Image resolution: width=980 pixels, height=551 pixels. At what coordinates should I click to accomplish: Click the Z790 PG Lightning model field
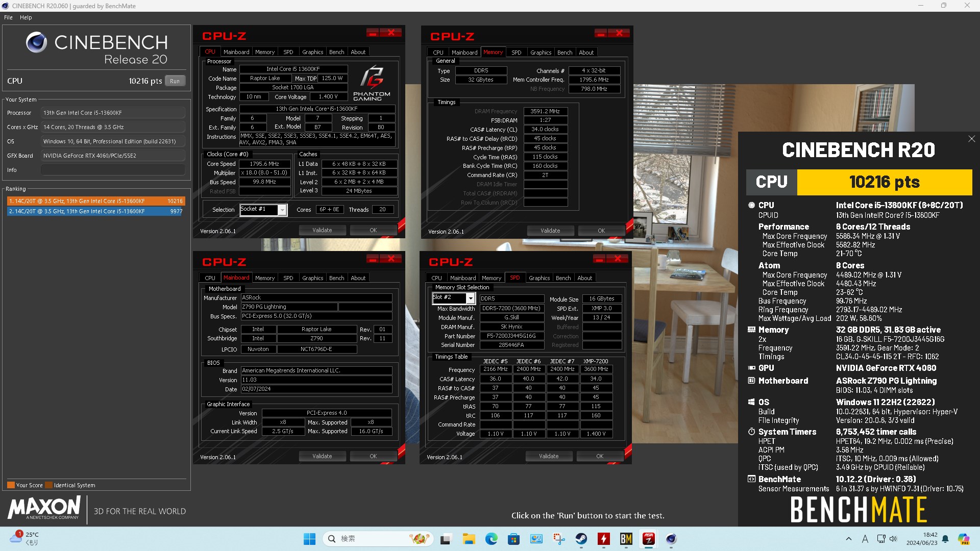(x=289, y=307)
